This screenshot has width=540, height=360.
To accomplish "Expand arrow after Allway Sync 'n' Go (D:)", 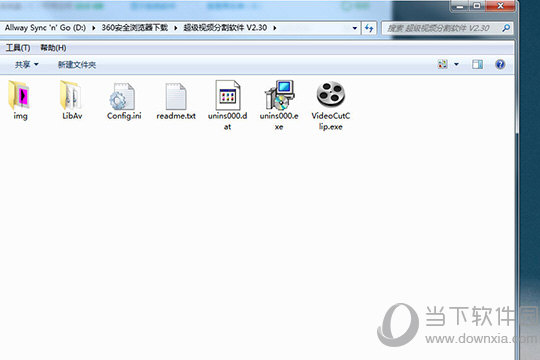I will pos(93,28).
